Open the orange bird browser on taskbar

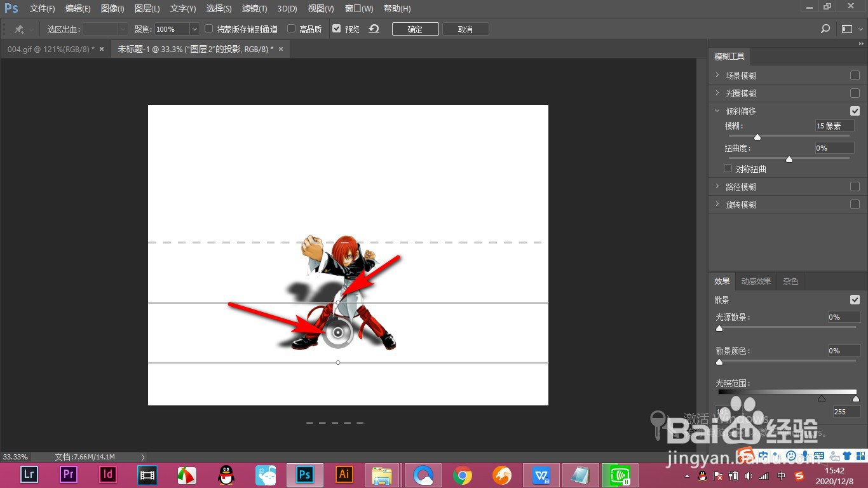(x=502, y=475)
